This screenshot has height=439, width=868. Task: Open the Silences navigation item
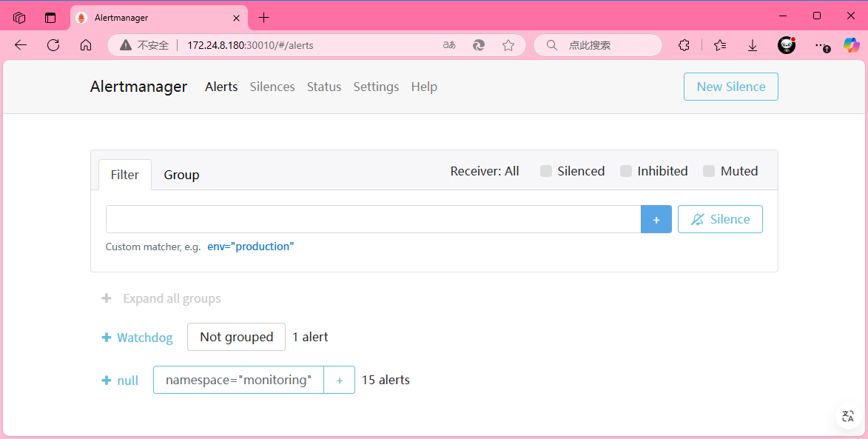[272, 87]
